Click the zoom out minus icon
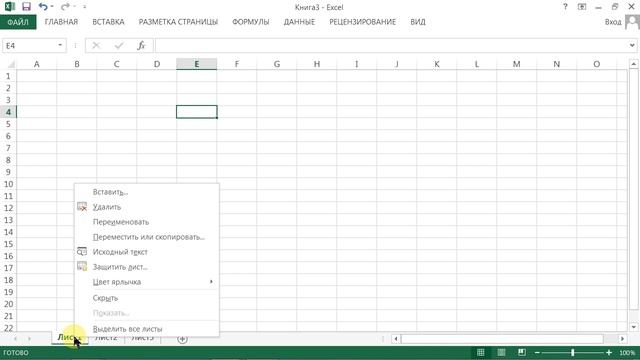640x360 pixels. pyautogui.click(x=537, y=353)
